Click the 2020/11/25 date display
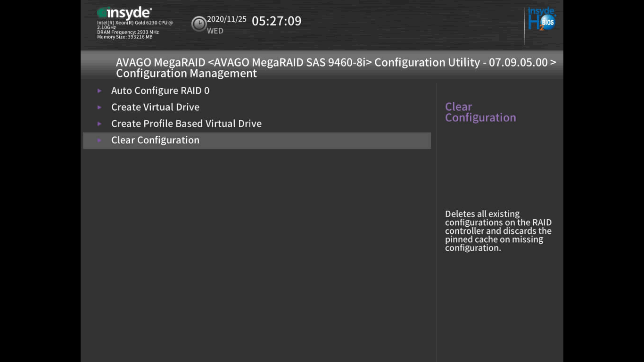The width and height of the screenshot is (644, 362). [x=226, y=19]
